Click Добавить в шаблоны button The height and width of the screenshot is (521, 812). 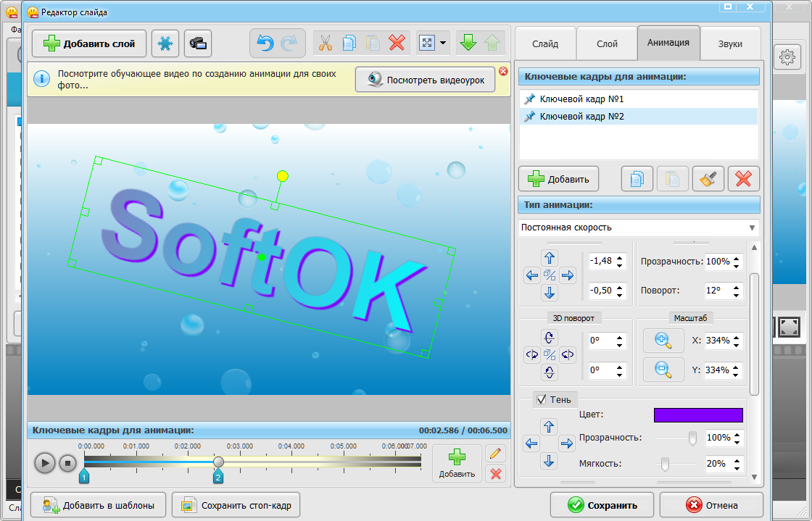point(99,506)
